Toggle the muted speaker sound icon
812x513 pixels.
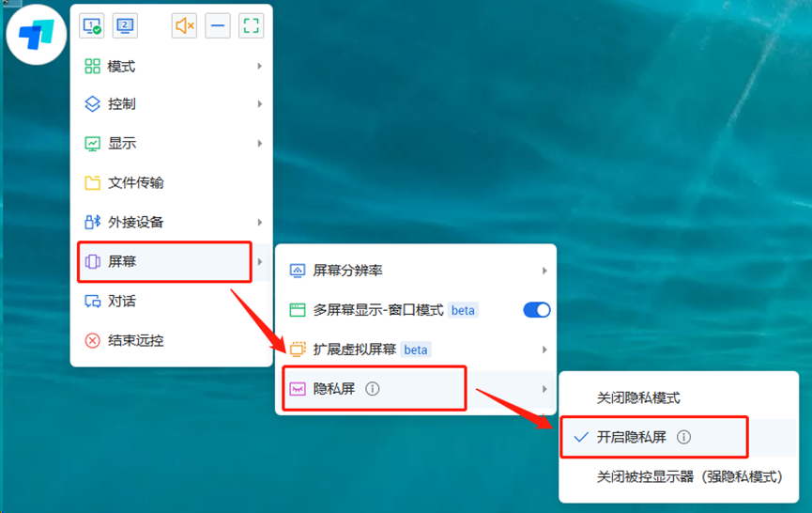click(184, 25)
